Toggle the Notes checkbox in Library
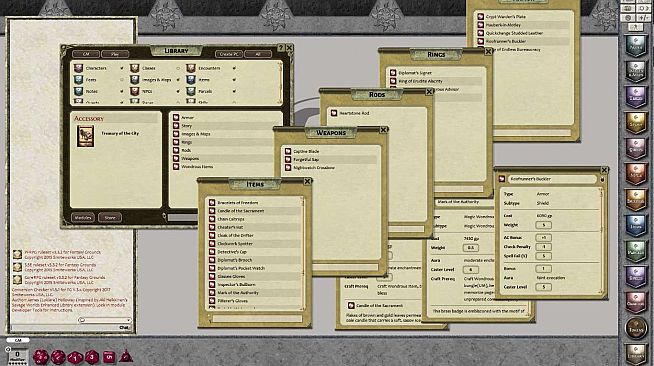654x366 pixels. 122,91
